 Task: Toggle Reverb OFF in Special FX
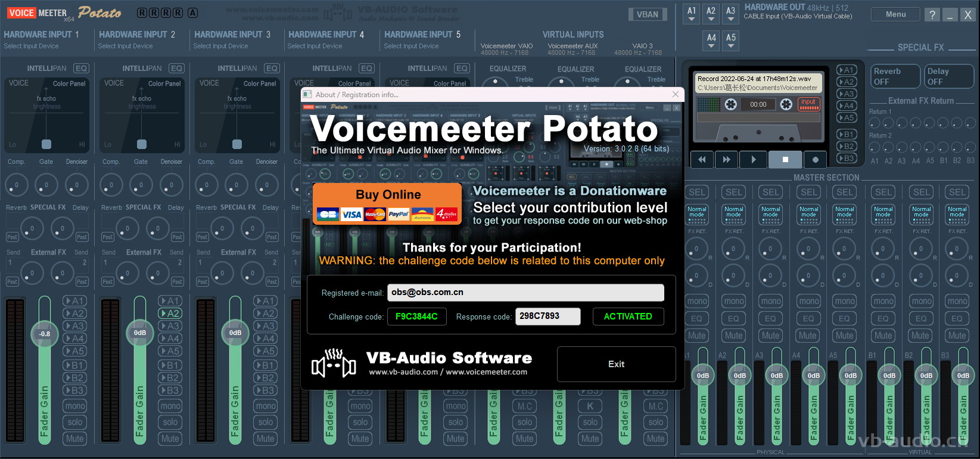click(x=895, y=76)
